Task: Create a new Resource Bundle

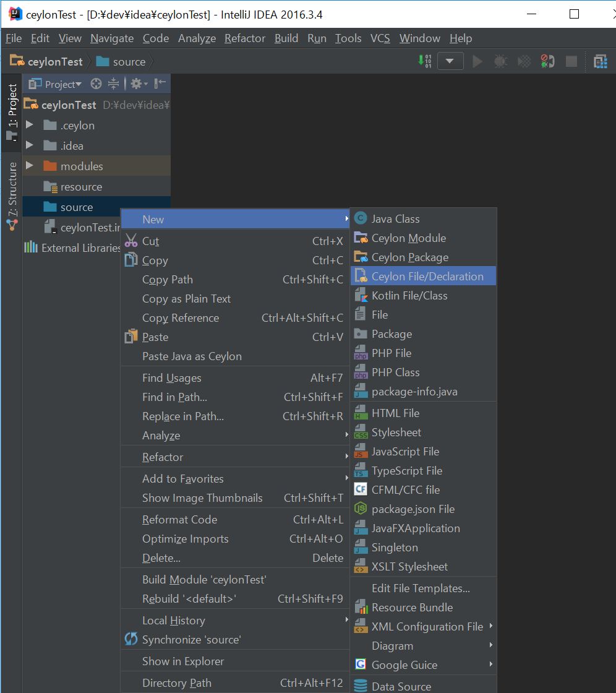Action: (423, 608)
